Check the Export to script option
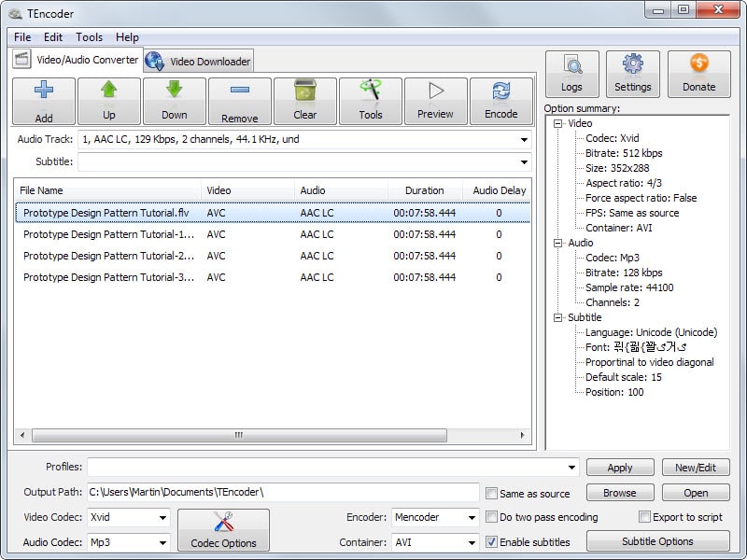The width and height of the screenshot is (747, 560). point(644,516)
